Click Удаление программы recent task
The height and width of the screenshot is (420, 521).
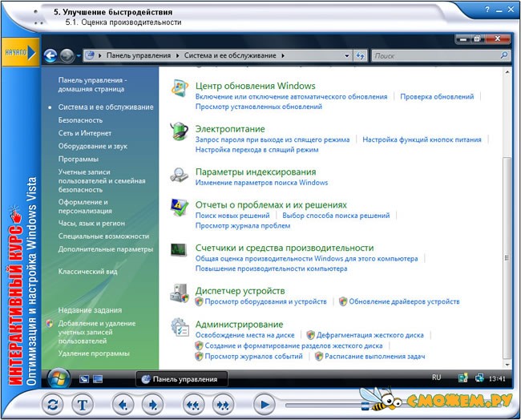(94, 353)
